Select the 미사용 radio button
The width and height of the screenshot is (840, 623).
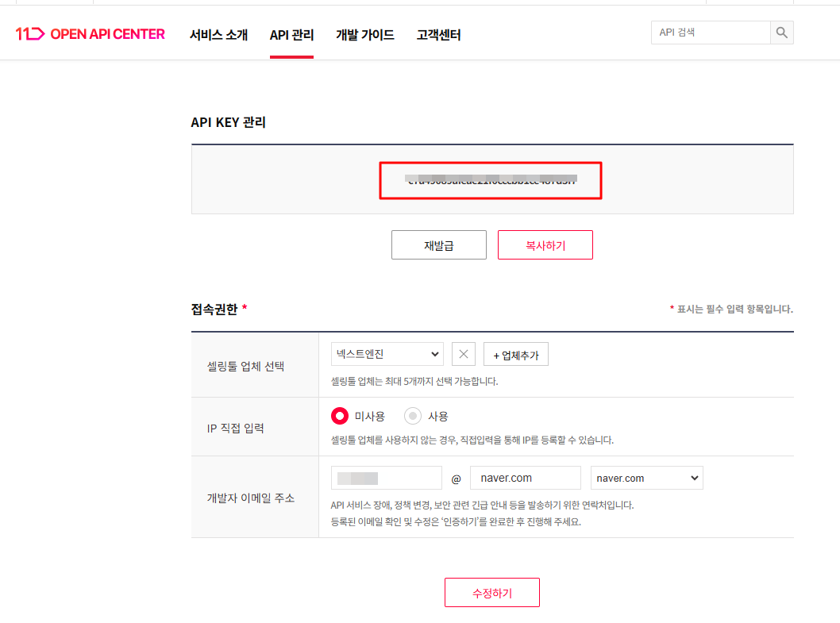[x=341, y=416]
